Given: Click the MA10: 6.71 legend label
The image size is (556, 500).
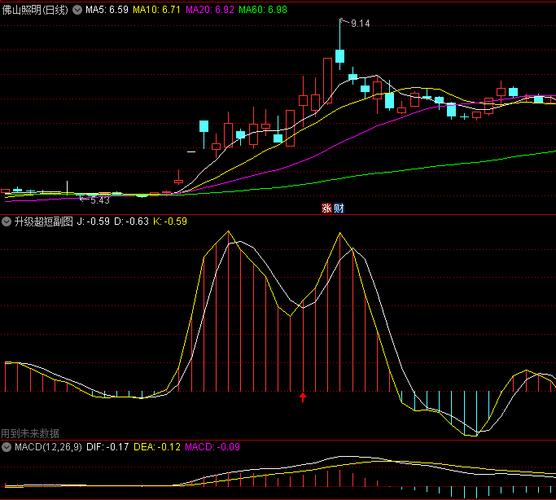Looking at the screenshot, I should point(156,10).
